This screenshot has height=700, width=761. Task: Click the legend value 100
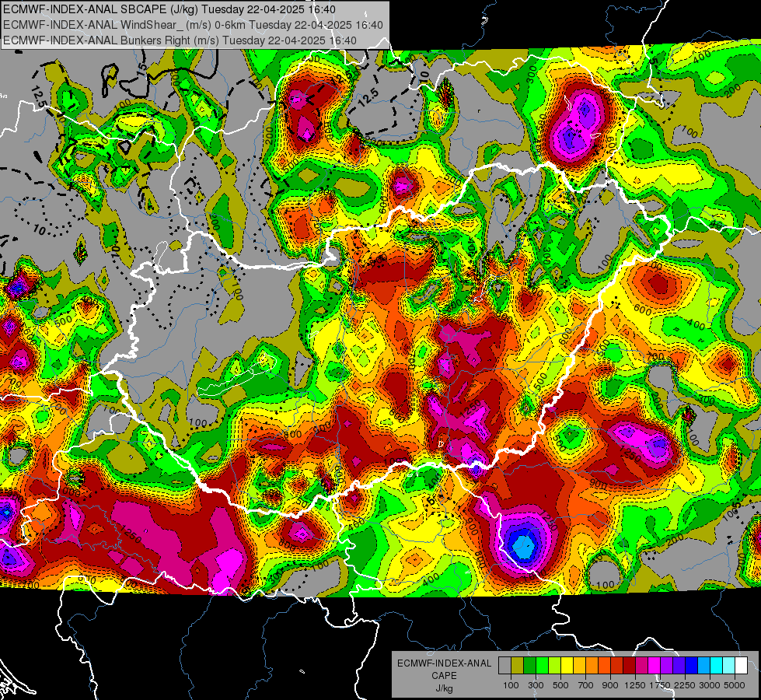511,685
